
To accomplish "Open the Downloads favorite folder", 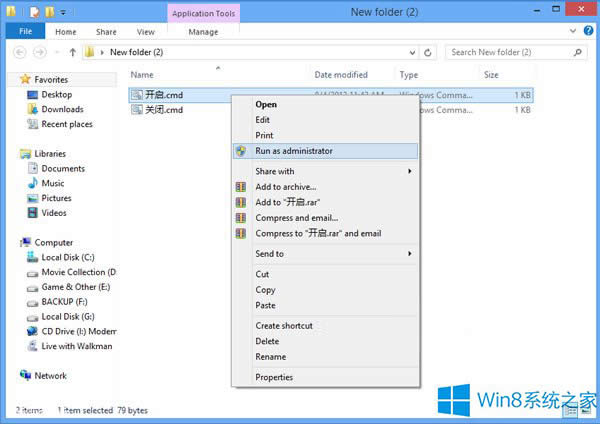I will click(62, 109).
